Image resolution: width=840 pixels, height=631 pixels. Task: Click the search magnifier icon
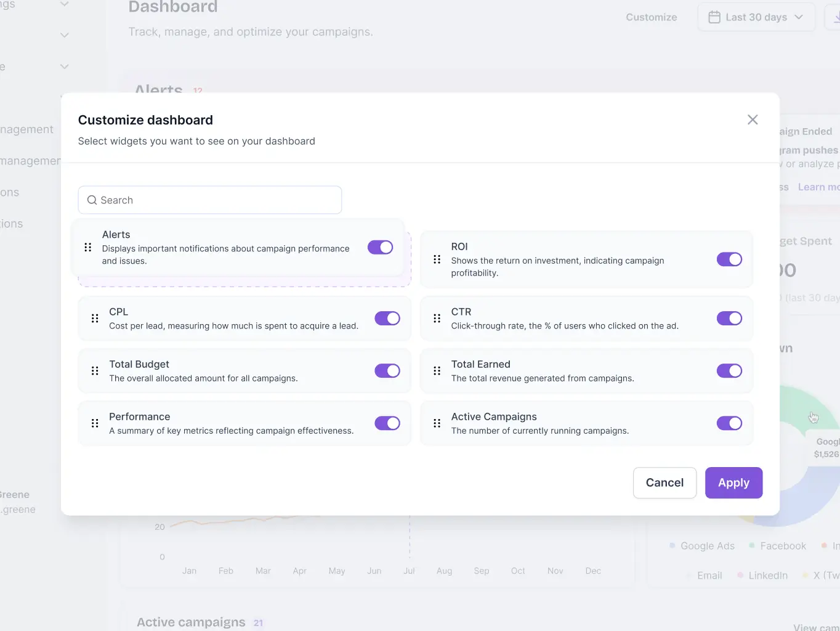[92, 200]
